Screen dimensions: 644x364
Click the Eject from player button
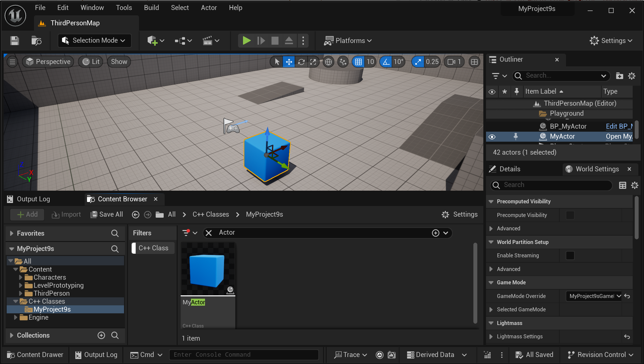click(x=289, y=41)
